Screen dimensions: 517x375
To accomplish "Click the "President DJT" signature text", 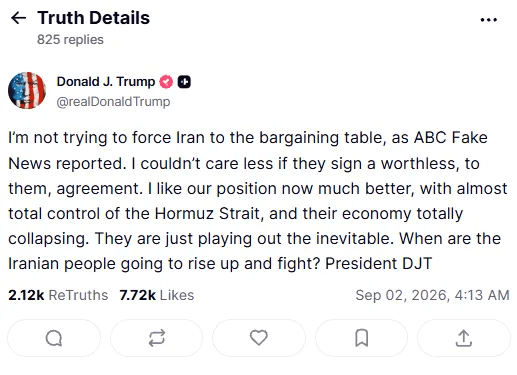I will coord(379,263).
